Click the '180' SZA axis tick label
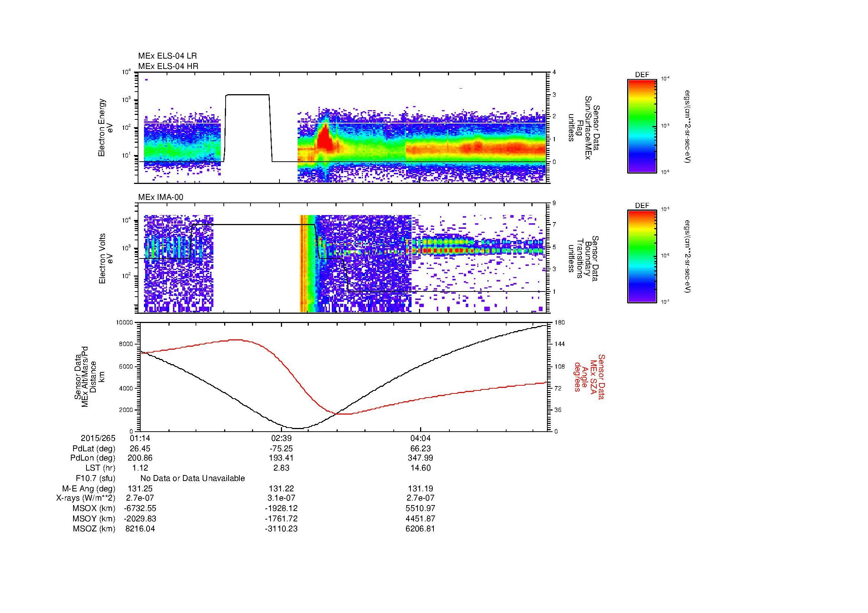Screen dimensions: 868x613 point(559,323)
